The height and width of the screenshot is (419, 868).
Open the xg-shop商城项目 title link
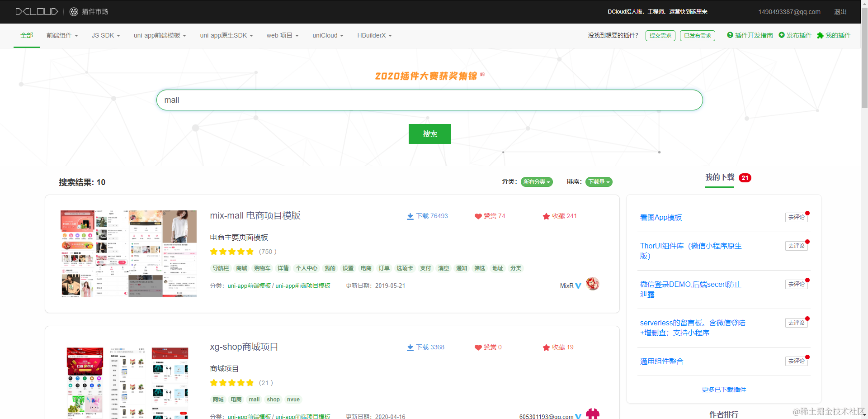click(244, 347)
